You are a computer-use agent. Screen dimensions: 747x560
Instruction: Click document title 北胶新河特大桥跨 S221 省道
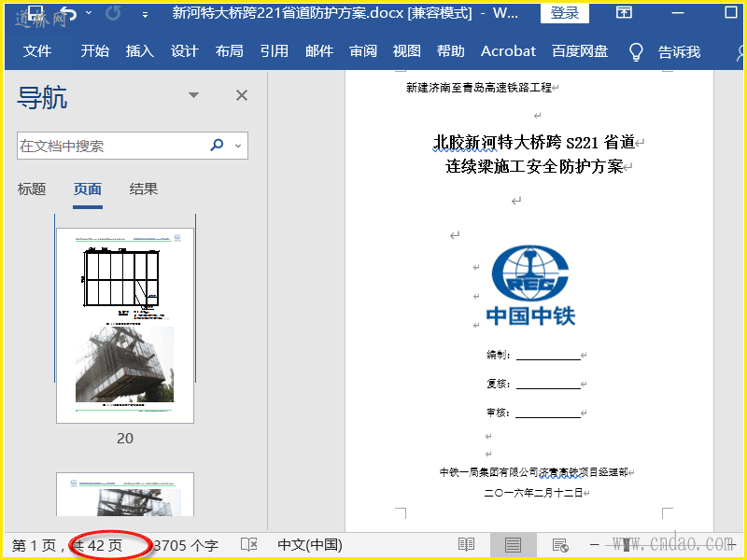(533, 142)
